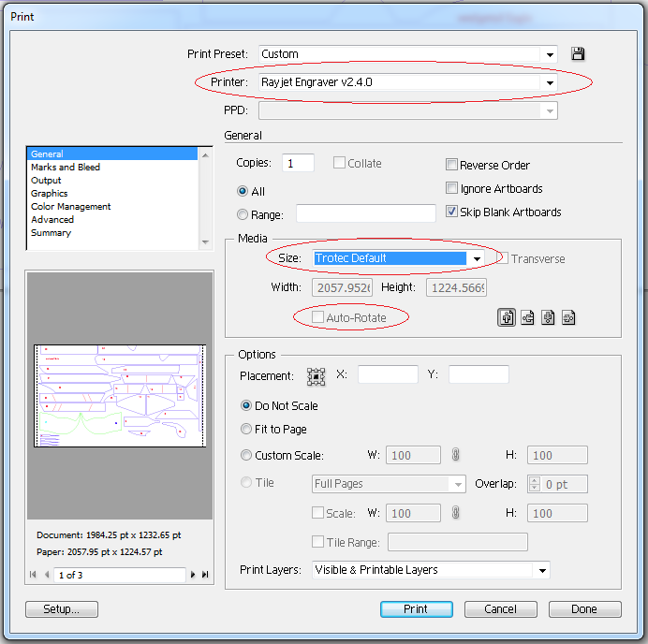This screenshot has height=644, width=648.
Task: Click the Copies input field
Action: [x=298, y=163]
